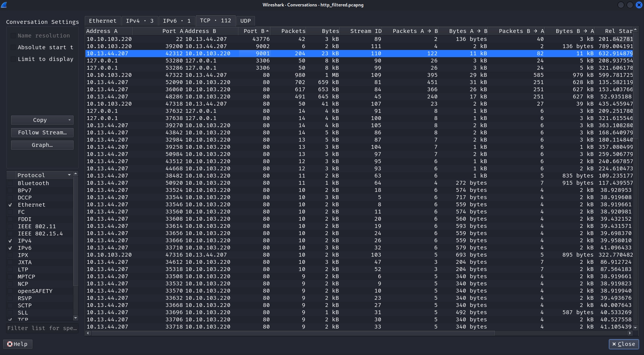Click the Help button's lifebuoy icon
The width and height of the screenshot is (644, 355).
(10, 344)
